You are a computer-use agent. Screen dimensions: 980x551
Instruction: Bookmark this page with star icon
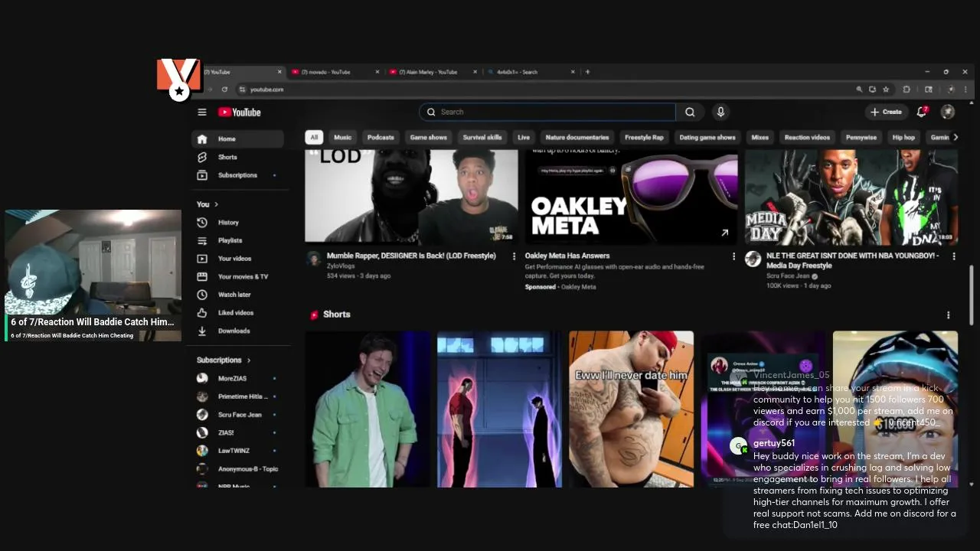point(886,90)
